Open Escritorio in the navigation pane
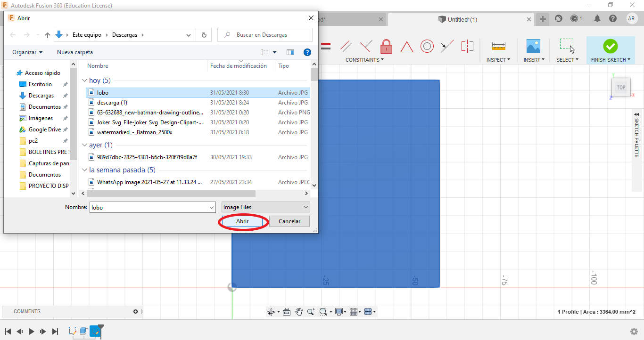Image resolution: width=644 pixels, height=340 pixels. tap(40, 84)
